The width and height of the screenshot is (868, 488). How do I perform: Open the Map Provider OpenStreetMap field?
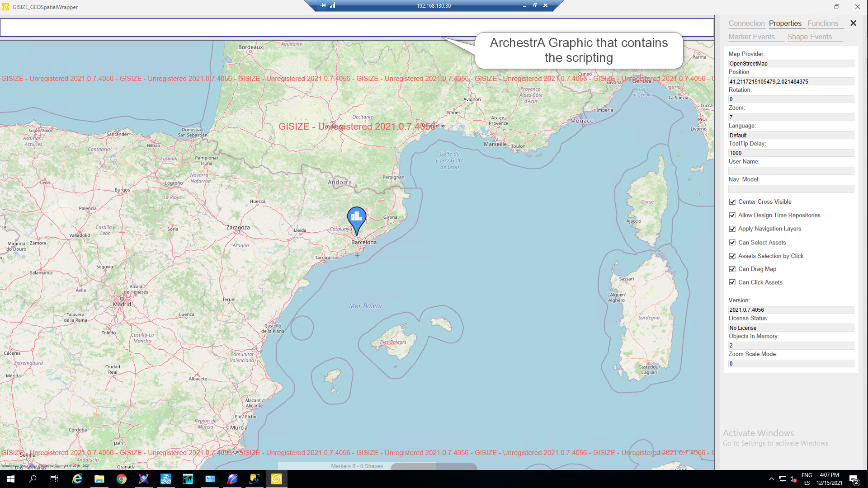pyautogui.click(x=791, y=64)
